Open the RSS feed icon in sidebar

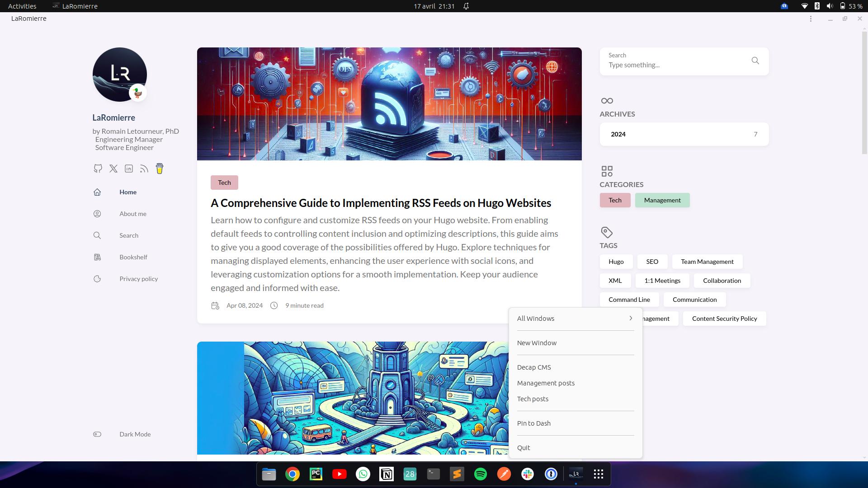coord(144,169)
